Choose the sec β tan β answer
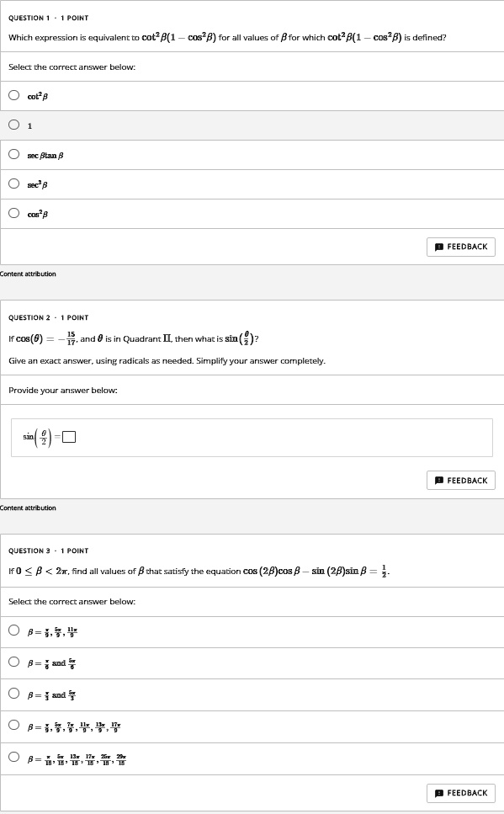This screenshot has height=814, width=504. [x=13, y=154]
